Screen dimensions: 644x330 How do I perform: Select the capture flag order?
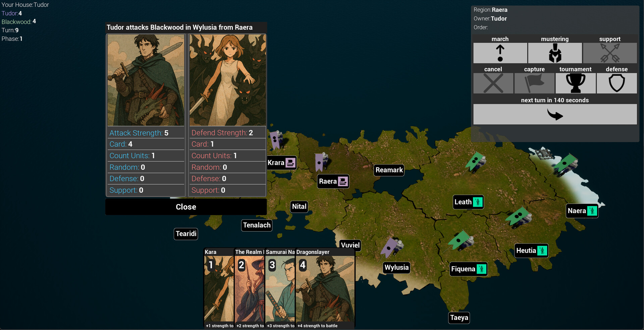(x=534, y=83)
